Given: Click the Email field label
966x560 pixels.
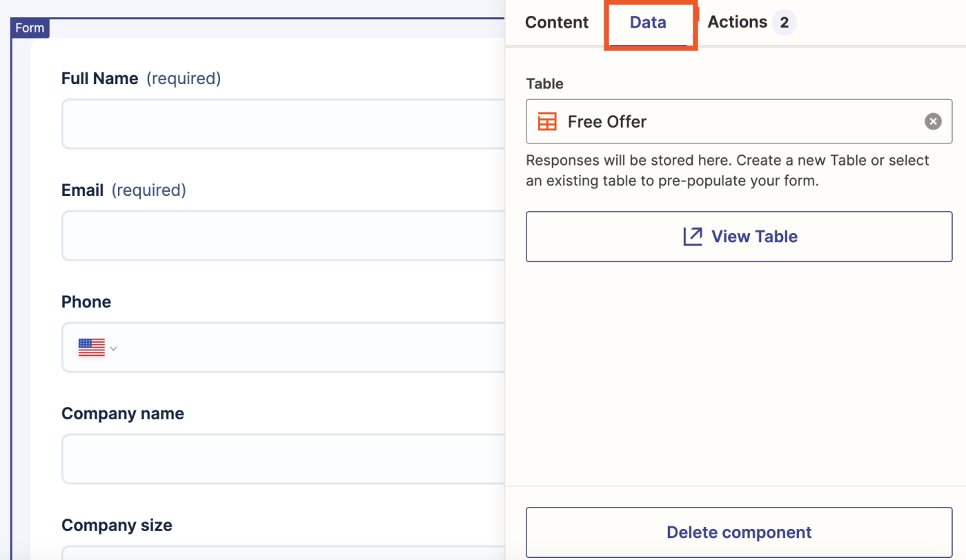Looking at the screenshot, I should (x=83, y=190).
